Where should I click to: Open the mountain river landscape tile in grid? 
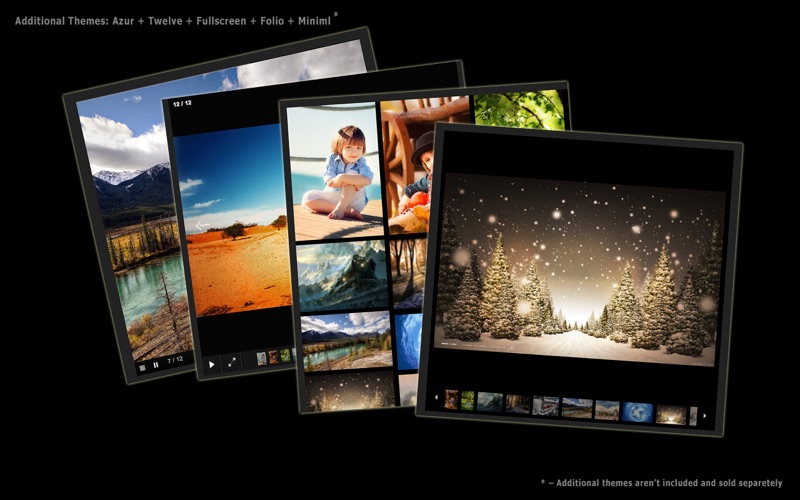pyautogui.click(x=346, y=340)
